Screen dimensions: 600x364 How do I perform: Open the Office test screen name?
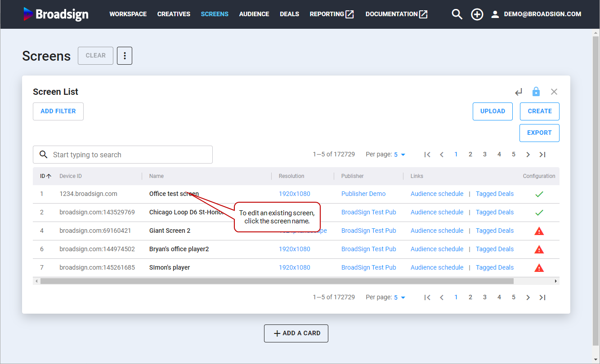click(x=174, y=194)
